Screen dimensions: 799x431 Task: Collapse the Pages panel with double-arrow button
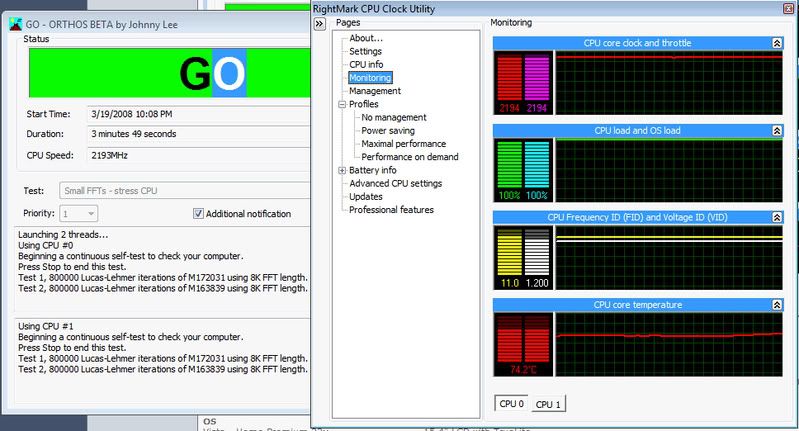pos(319,23)
